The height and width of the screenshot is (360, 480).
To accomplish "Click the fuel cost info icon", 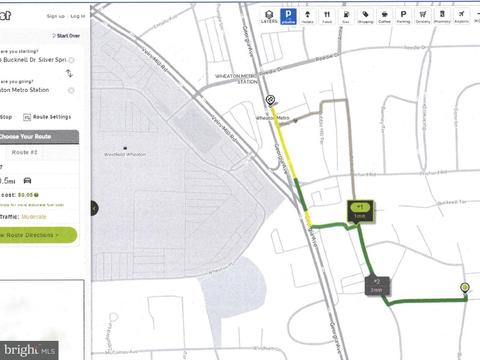I will tap(36, 195).
